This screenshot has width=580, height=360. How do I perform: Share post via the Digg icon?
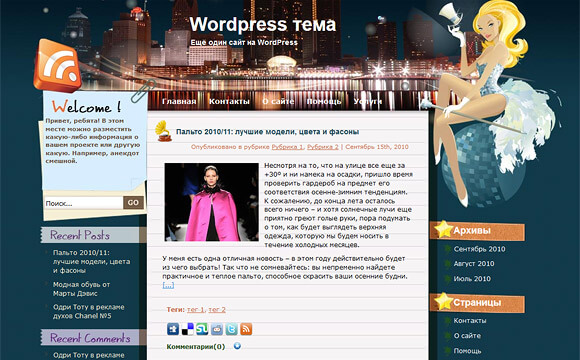coord(173,329)
